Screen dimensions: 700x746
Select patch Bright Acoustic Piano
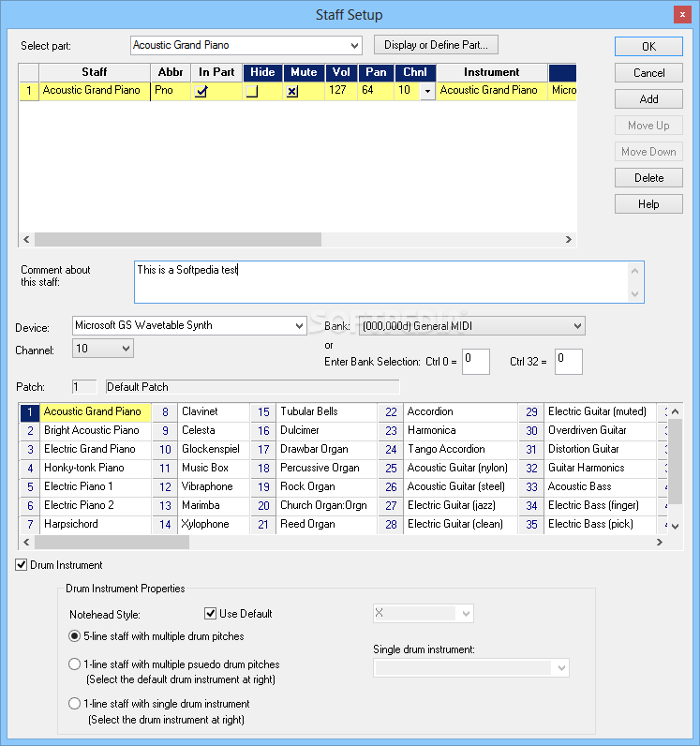96,430
